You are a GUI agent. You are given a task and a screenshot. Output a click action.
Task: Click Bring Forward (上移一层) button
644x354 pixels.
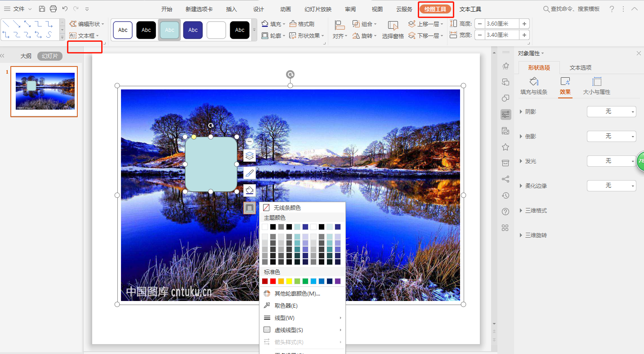coord(426,24)
